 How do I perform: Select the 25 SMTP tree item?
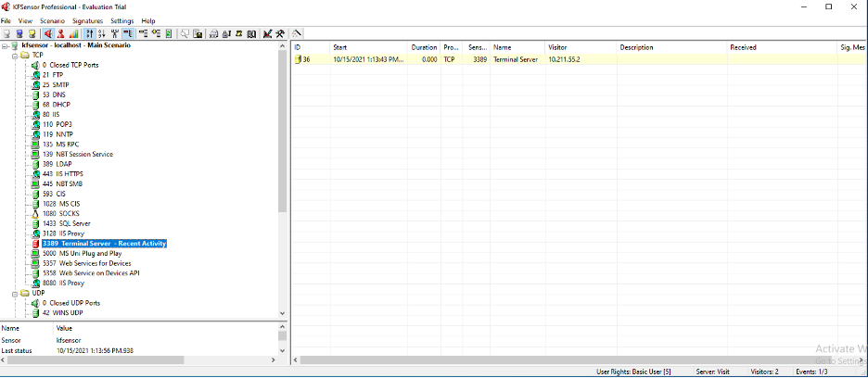coord(56,84)
